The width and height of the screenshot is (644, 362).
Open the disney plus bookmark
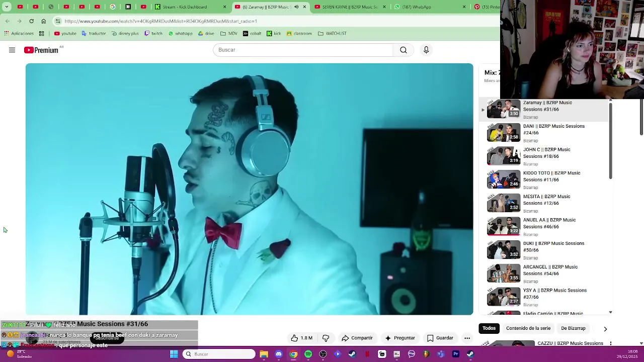click(124, 34)
